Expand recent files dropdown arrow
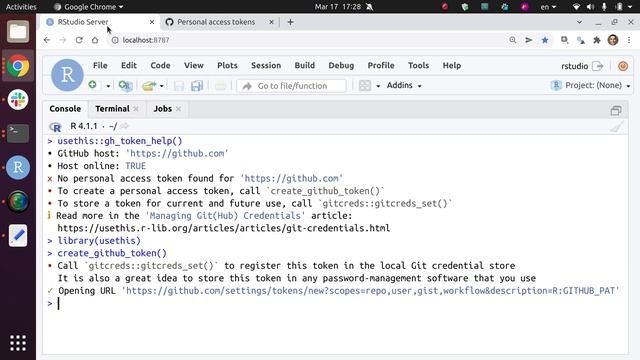The height and width of the screenshot is (360, 640). (162, 86)
